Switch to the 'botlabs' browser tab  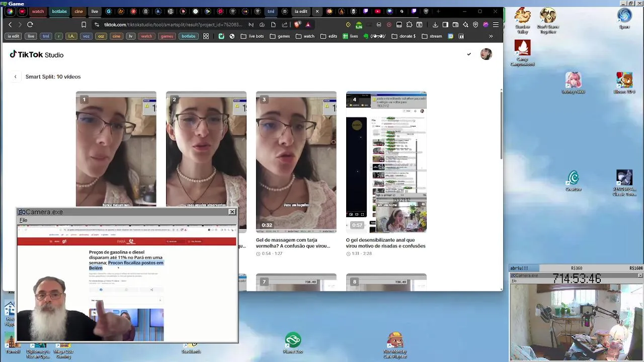(x=59, y=11)
